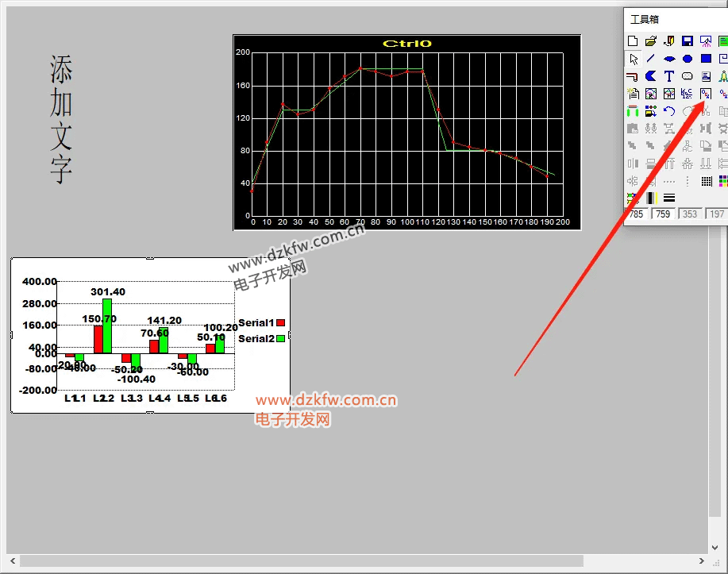The width and height of the screenshot is (728, 574).
Task: Select the arrow pointer tool
Action: [633, 59]
